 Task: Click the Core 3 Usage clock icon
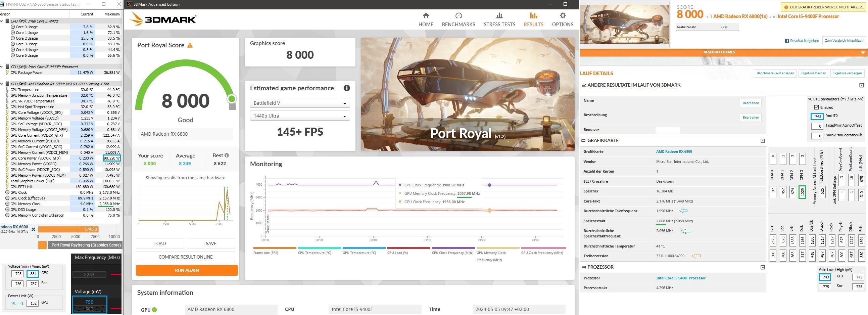point(13,44)
